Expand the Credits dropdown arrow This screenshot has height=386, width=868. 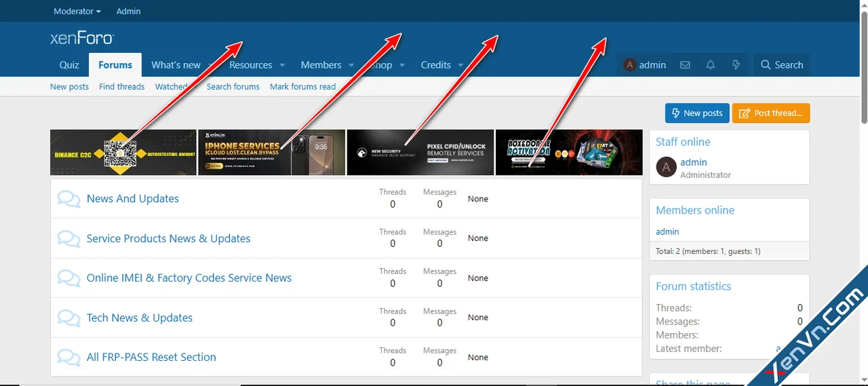[460, 66]
